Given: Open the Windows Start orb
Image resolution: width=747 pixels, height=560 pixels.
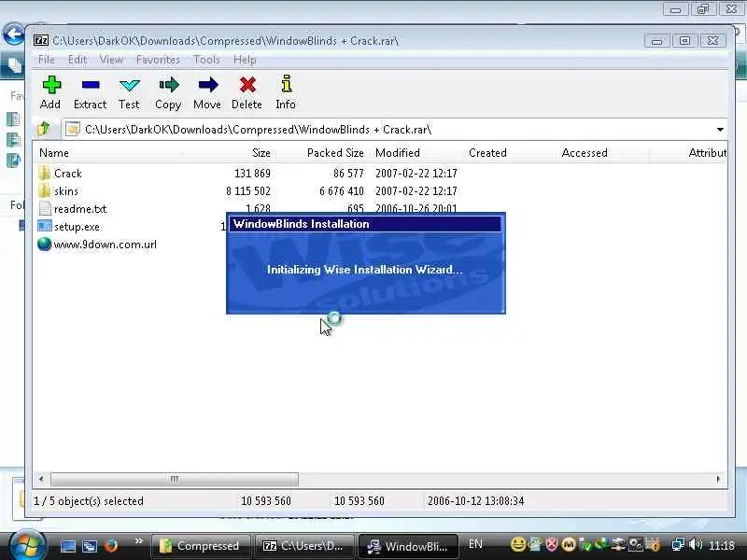Looking at the screenshot, I should point(27,544).
